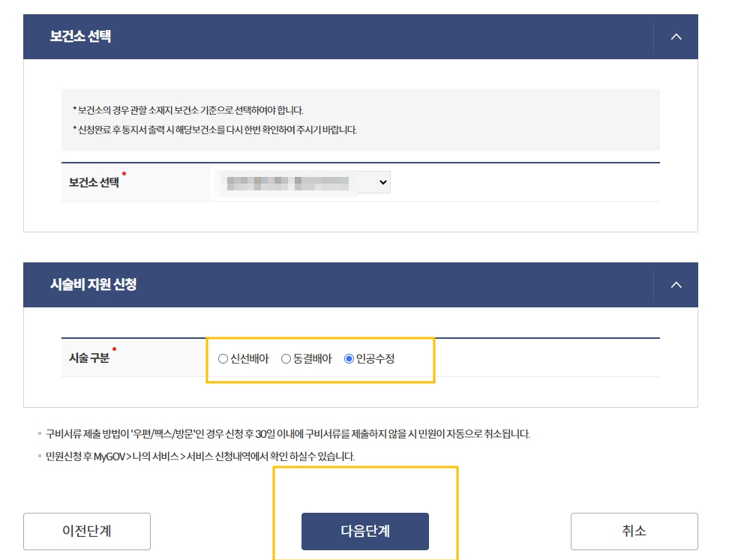Collapse the 시술비 지원 신청 section chevron
The width and height of the screenshot is (732, 560).
[676, 285]
